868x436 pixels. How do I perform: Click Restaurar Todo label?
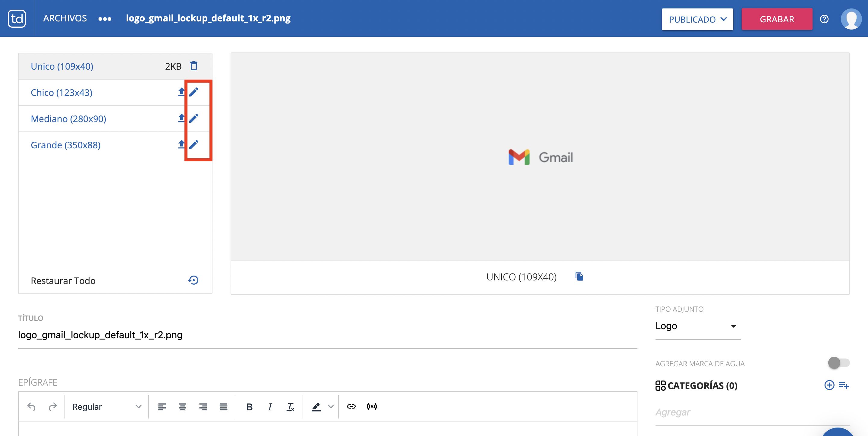[63, 281]
